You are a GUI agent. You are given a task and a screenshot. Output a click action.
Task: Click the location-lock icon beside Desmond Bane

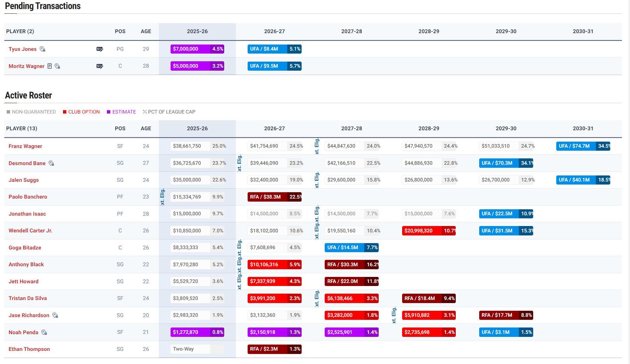[x=51, y=163]
